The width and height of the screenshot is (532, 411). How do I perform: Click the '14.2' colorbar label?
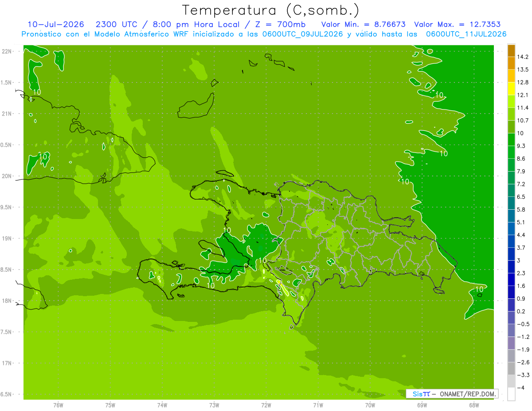pos(523,57)
